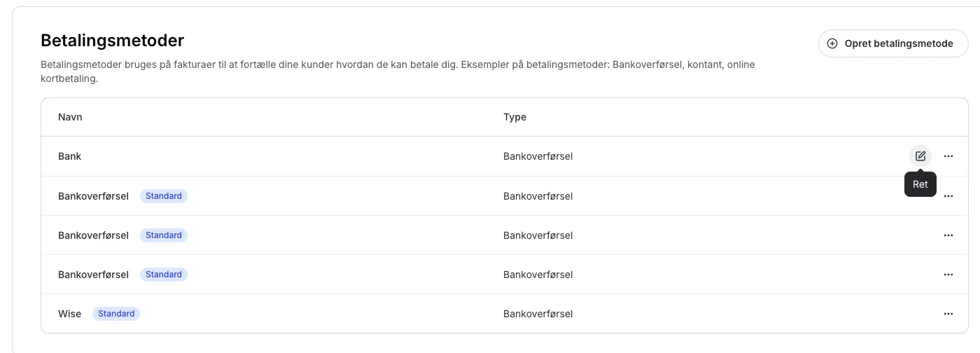Open three-dot menu for first Bankoverførsel Standard row
This screenshot has width=980, height=353.
click(948, 196)
